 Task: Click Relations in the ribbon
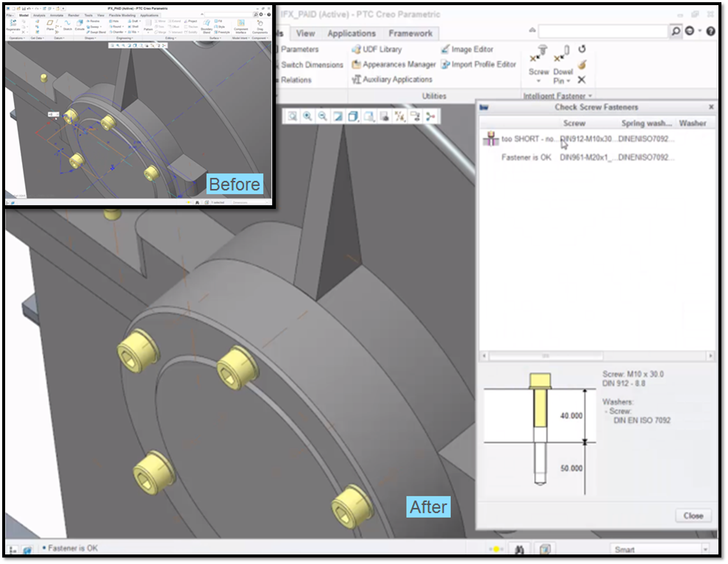tap(296, 80)
